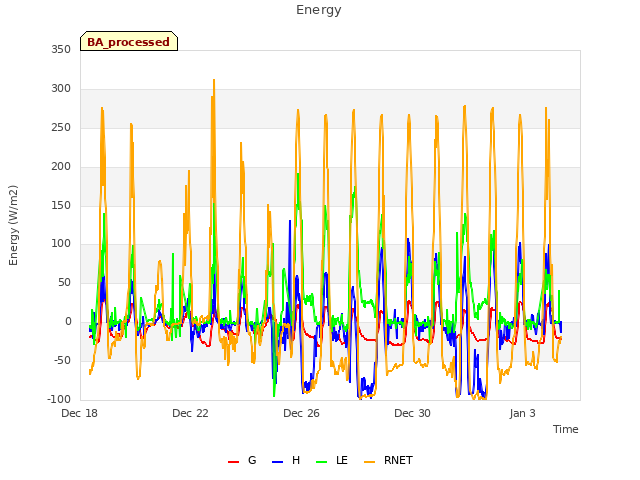Click the Jan 3 x-axis label
Viewport: 640px width, 480px height.
tap(523, 413)
